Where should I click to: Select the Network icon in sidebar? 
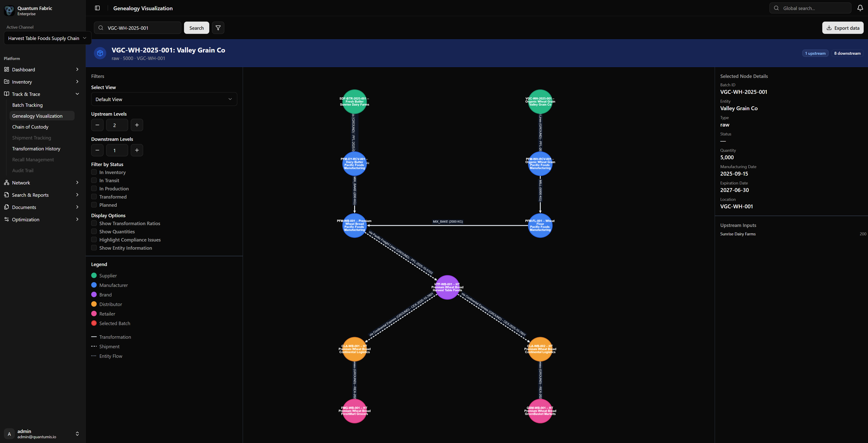tap(7, 182)
